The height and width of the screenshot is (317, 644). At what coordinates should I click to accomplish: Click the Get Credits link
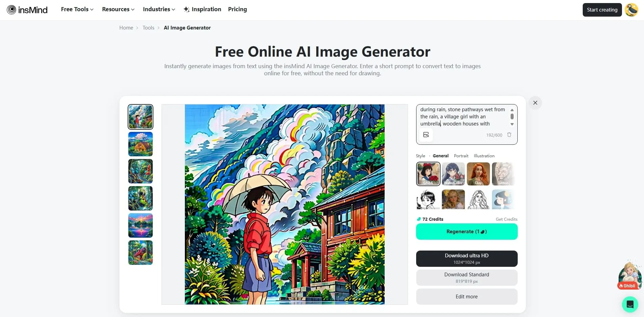[x=506, y=219]
